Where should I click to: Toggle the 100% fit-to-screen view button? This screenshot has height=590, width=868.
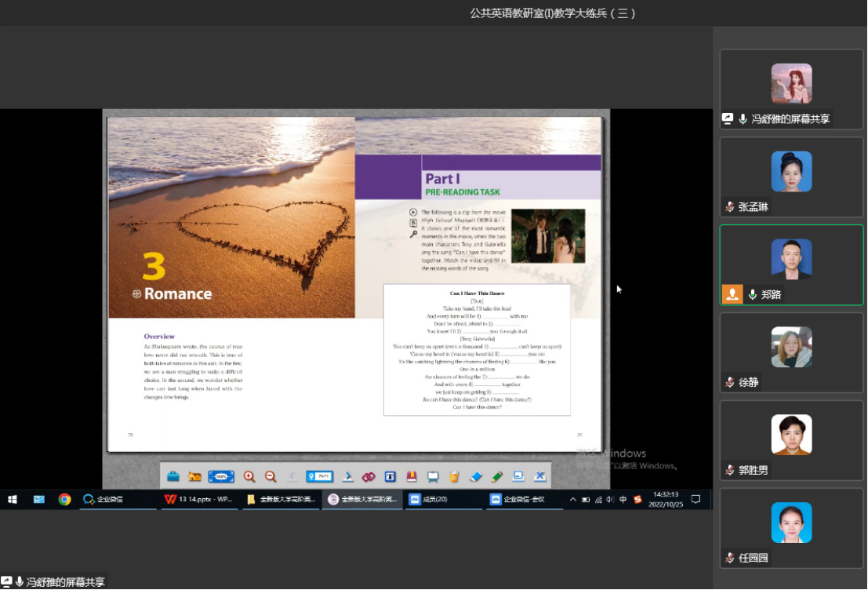pyautogui.click(x=221, y=476)
